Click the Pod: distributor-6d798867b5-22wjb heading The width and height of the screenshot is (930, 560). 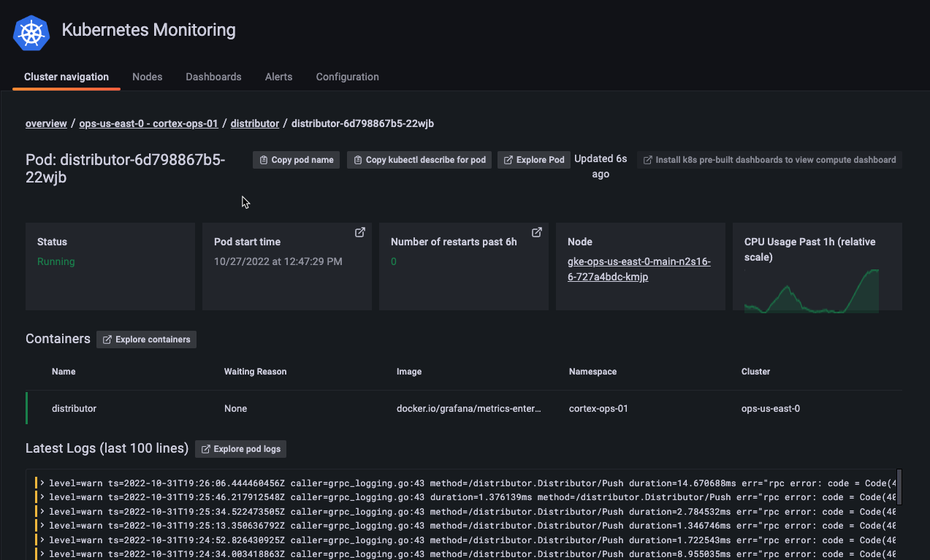126,168
